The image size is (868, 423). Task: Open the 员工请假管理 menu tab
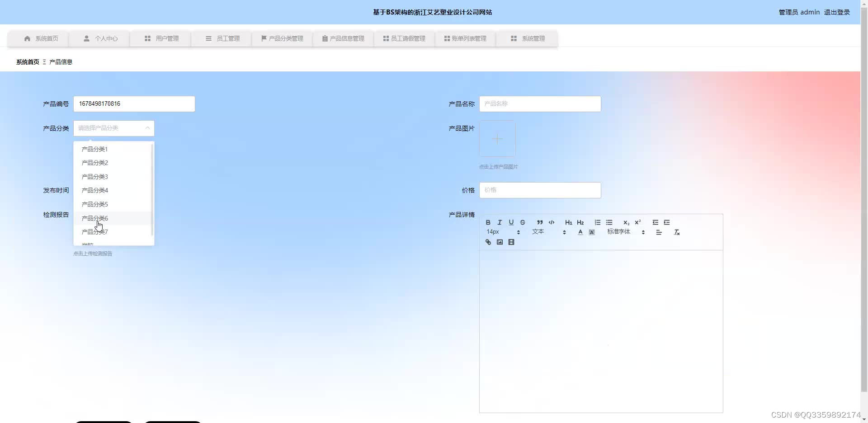tap(405, 38)
